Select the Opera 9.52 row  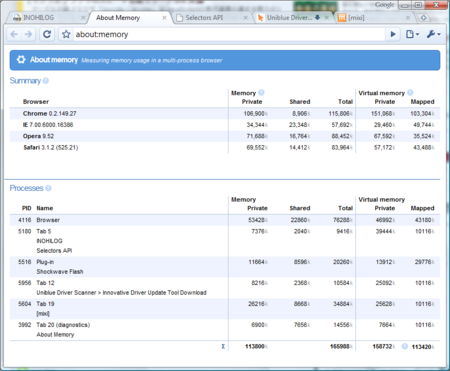pos(225,136)
